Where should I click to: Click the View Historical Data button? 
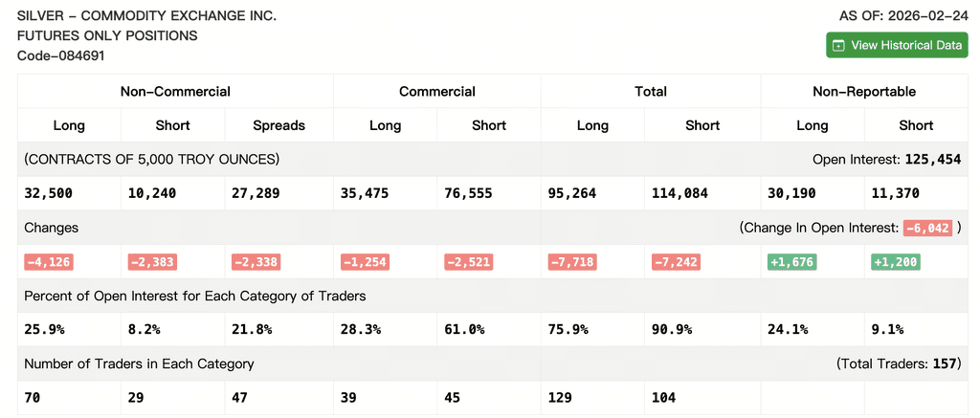(x=897, y=45)
